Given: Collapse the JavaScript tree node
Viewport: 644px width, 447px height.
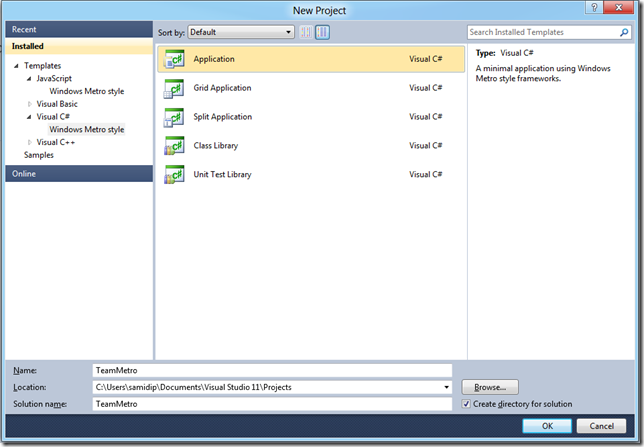Looking at the screenshot, I should pyautogui.click(x=28, y=78).
